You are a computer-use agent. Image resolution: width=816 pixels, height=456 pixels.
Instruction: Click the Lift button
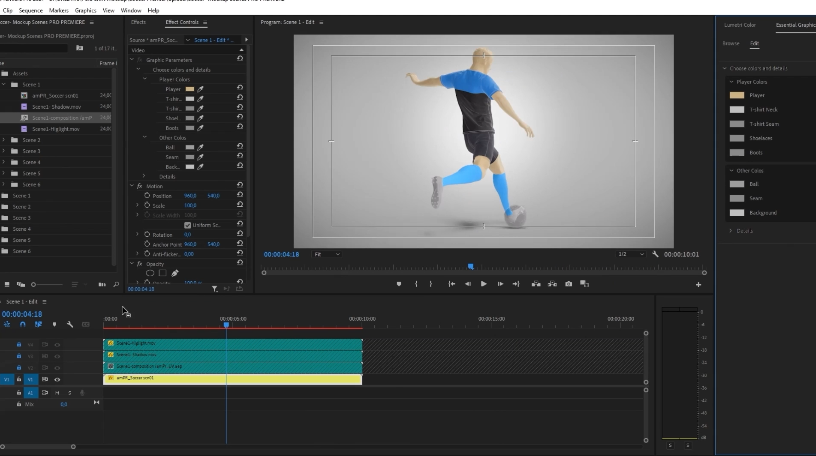[x=536, y=284]
